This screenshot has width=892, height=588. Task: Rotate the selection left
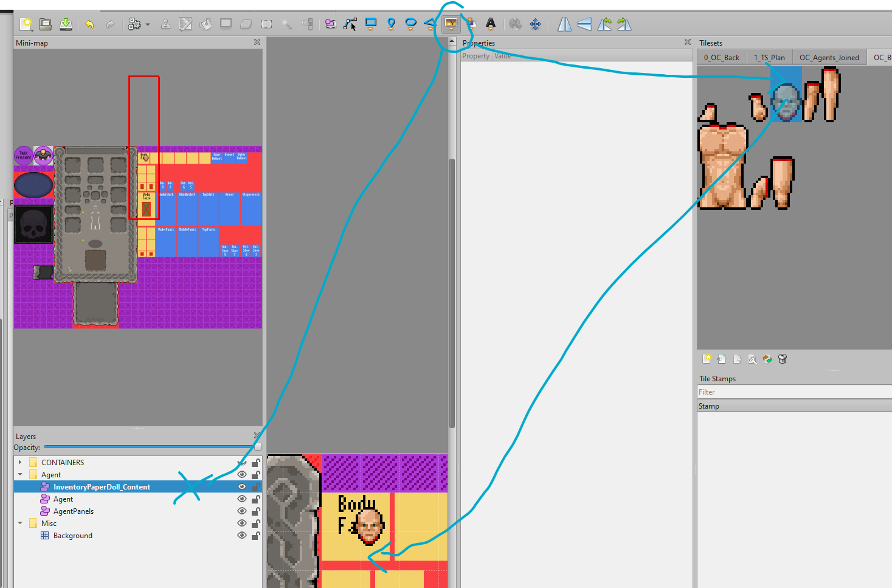click(604, 24)
